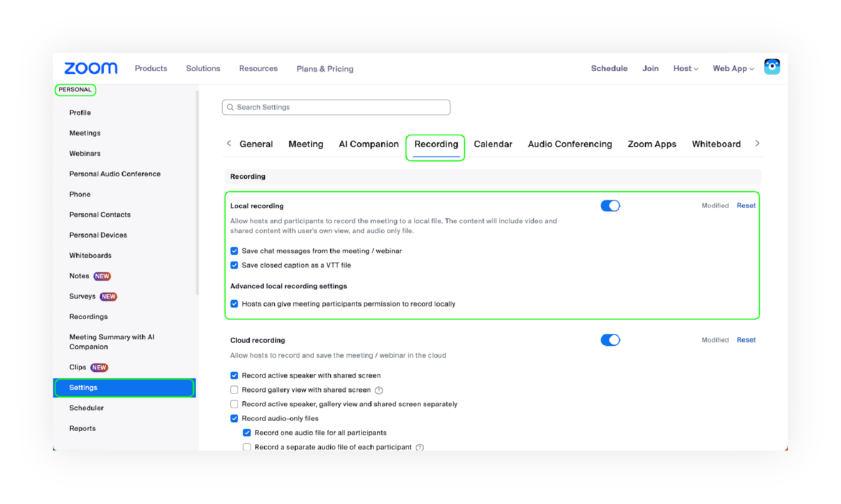Click inside the Search Settings field
This screenshot has height=504, width=841.
337,107
